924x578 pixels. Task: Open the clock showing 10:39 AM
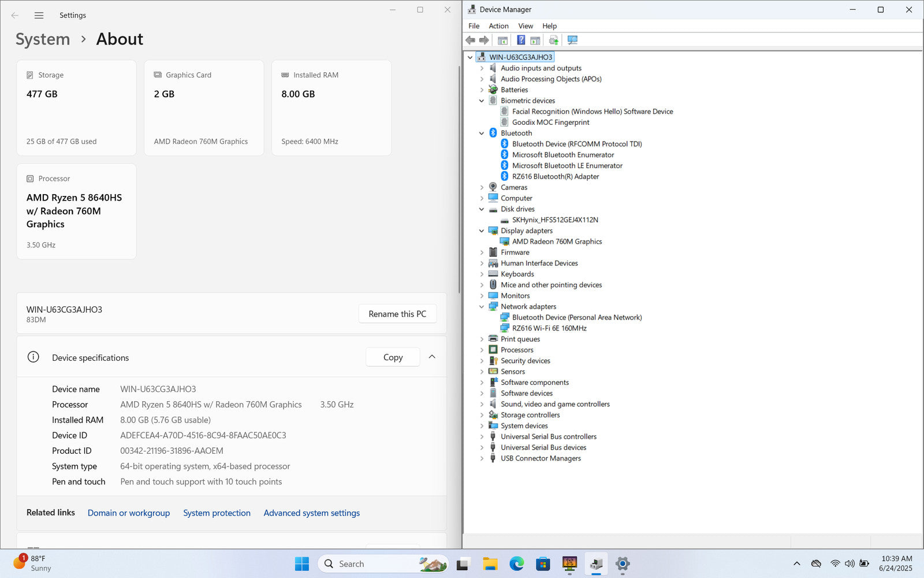coord(896,564)
